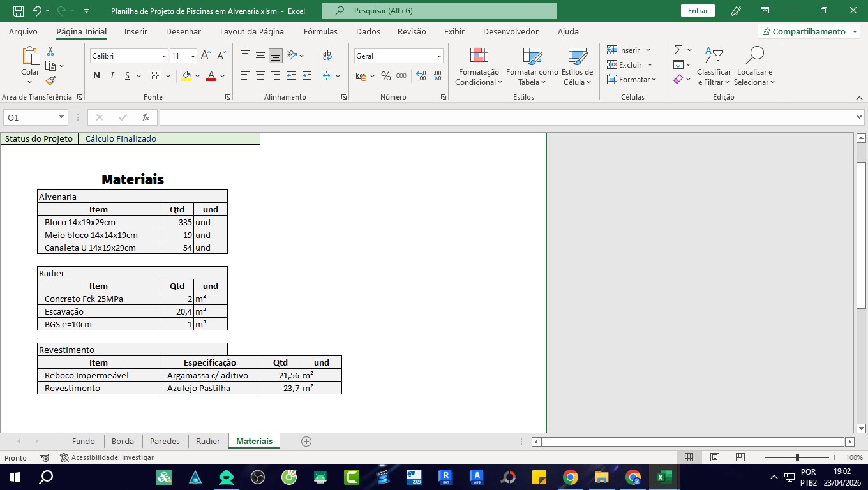
Task: Click the AutoSum sigma icon
Action: click(x=678, y=50)
